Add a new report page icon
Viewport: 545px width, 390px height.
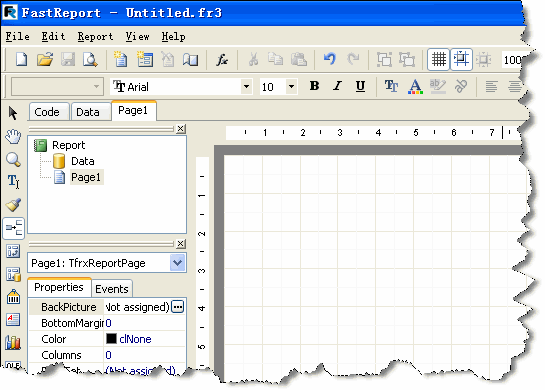(120, 59)
